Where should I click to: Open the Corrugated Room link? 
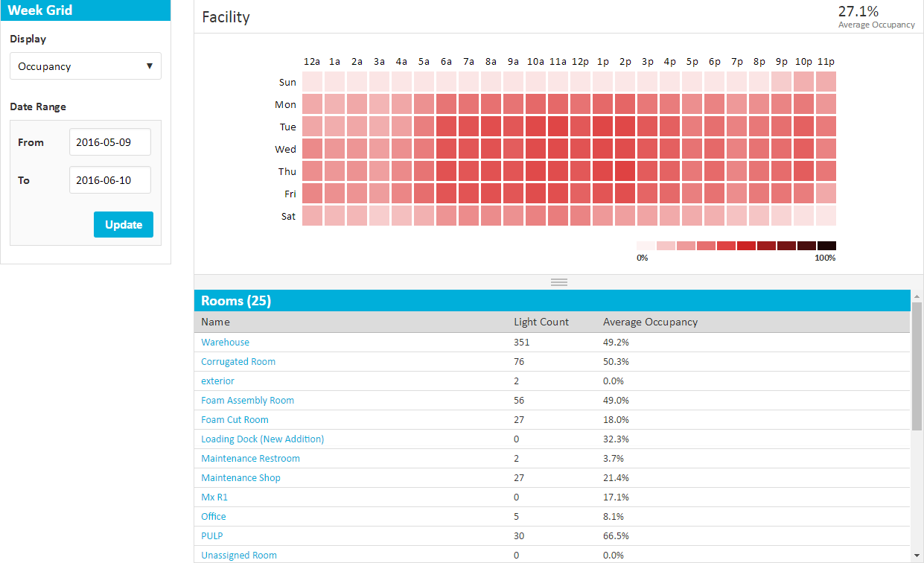[238, 362]
